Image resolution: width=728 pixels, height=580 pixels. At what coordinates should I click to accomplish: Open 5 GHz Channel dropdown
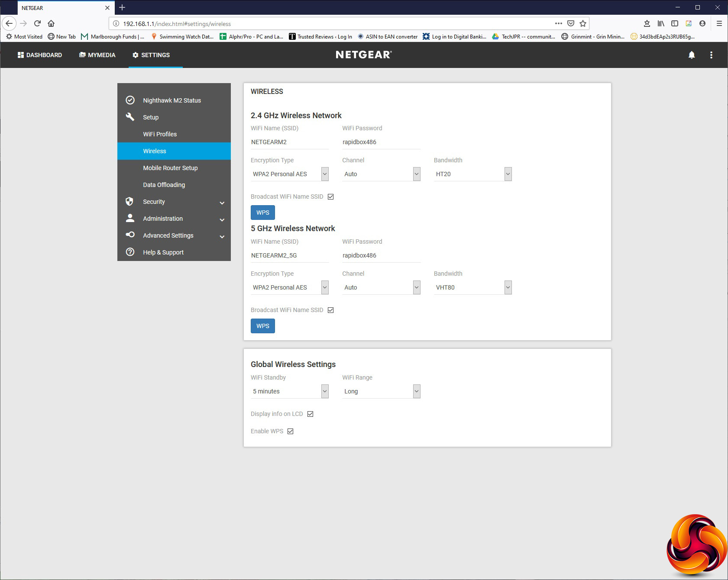381,287
